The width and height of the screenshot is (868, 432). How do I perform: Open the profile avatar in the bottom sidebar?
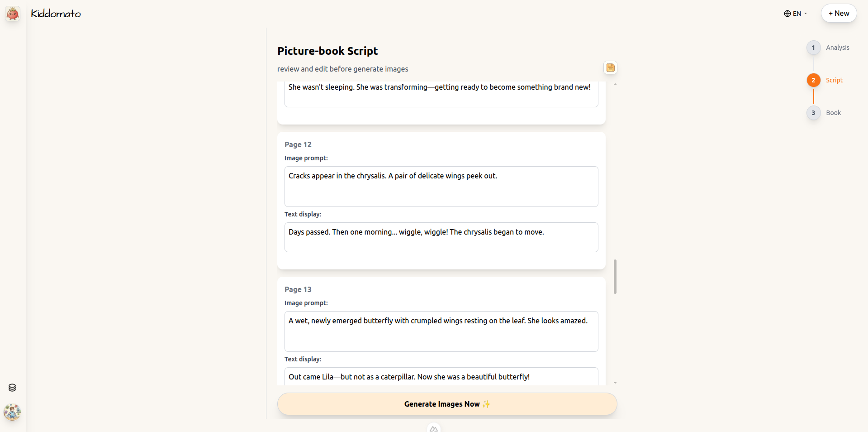pos(12,412)
